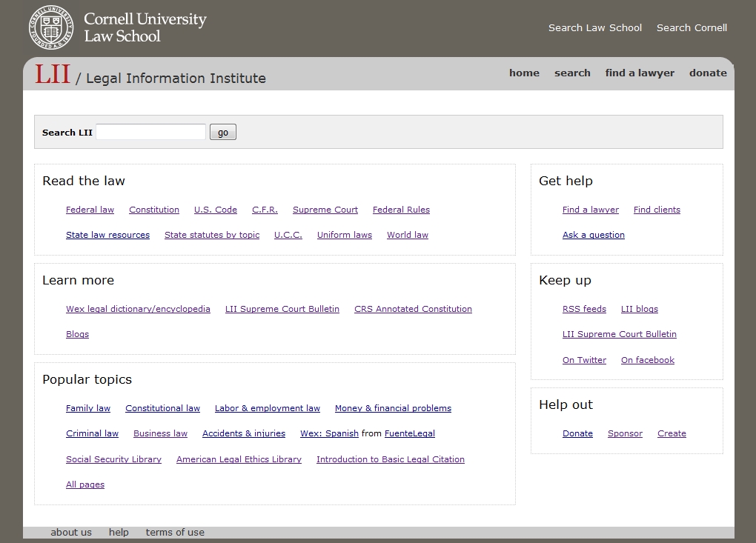This screenshot has width=756, height=543.
Task: Click Search Cornell in header
Action: (x=692, y=27)
